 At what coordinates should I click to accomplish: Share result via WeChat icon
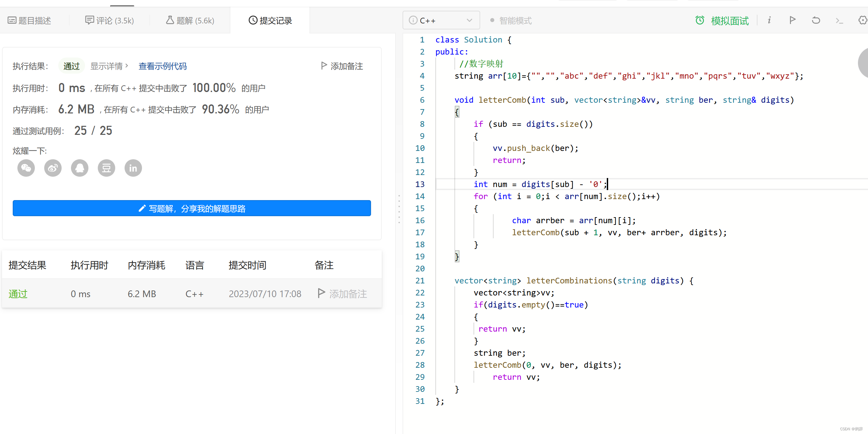[x=26, y=168]
